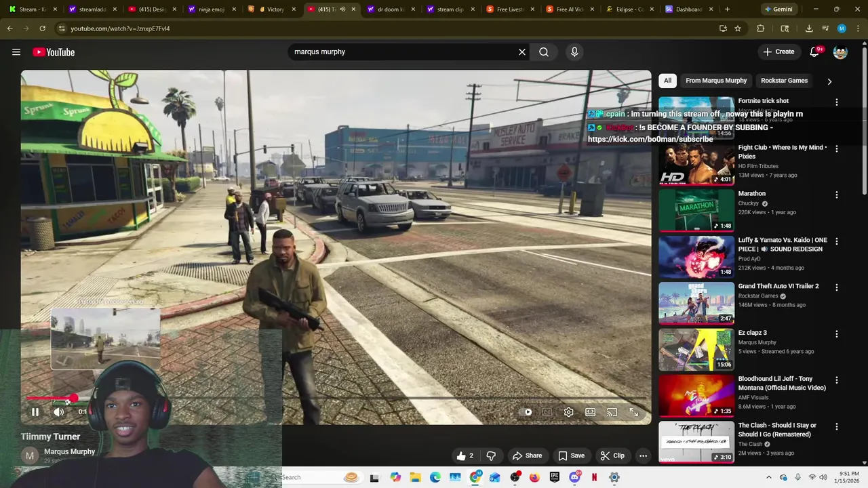Bookmark this page with star
This screenshot has width=868, height=488.
[738, 28]
